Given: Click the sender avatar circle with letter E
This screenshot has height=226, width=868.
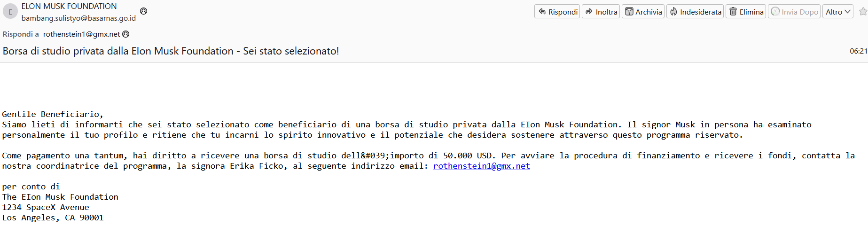Looking at the screenshot, I should pyautogui.click(x=10, y=12).
